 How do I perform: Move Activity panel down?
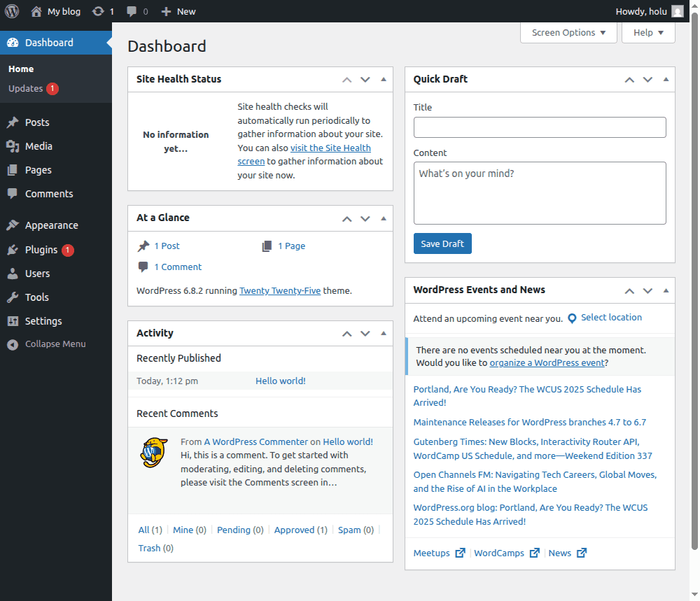(365, 334)
